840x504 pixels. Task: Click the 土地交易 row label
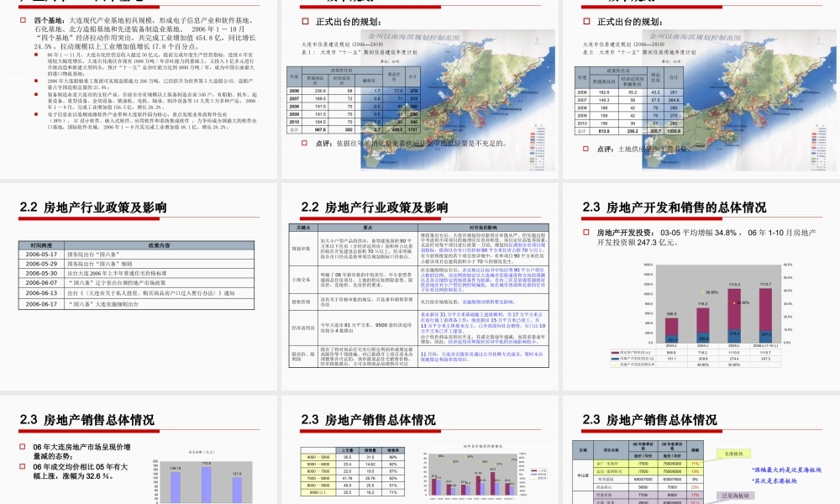tap(303, 280)
